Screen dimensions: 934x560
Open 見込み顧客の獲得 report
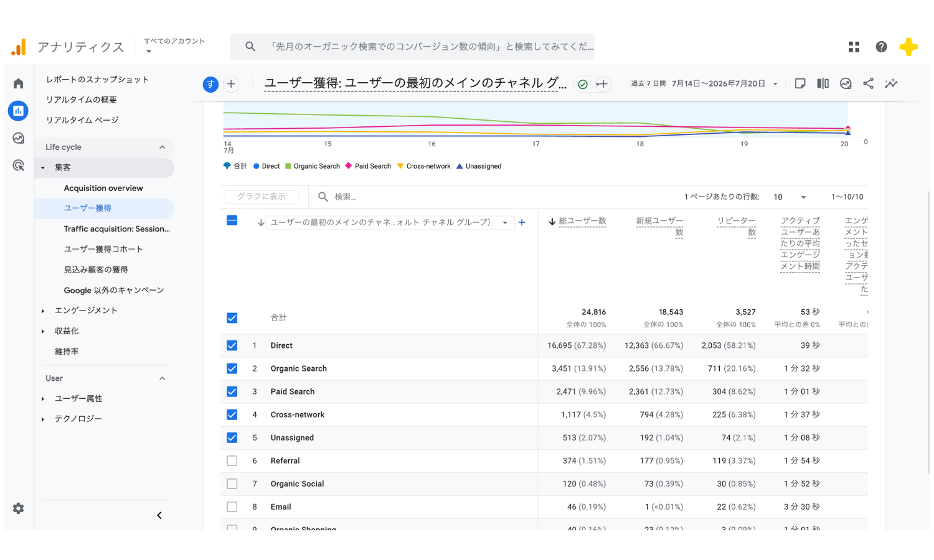click(96, 270)
